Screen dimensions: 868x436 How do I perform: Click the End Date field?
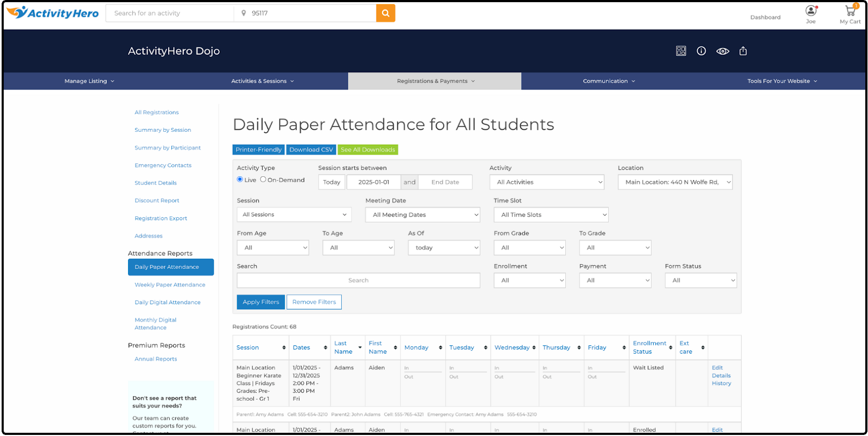click(445, 182)
